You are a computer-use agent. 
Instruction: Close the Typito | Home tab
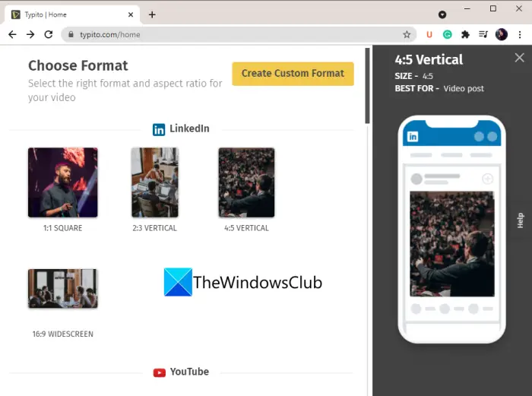coord(131,14)
